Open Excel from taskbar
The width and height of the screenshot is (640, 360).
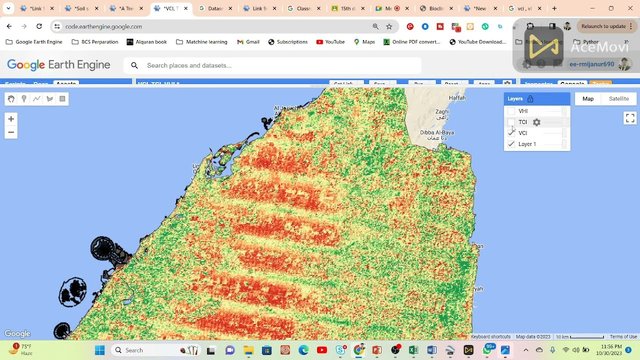point(413,350)
